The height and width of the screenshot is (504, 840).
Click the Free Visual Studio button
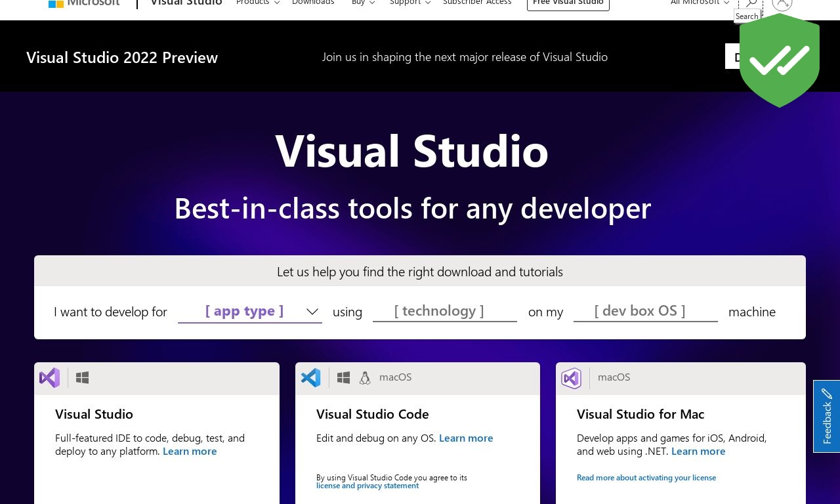pyautogui.click(x=568, y=3)
